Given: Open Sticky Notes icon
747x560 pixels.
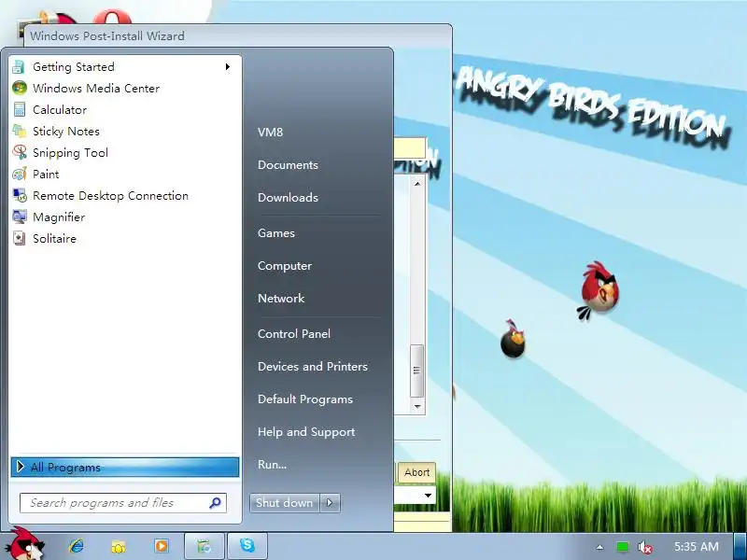Looking at the screenshot, I should [19, 131].
